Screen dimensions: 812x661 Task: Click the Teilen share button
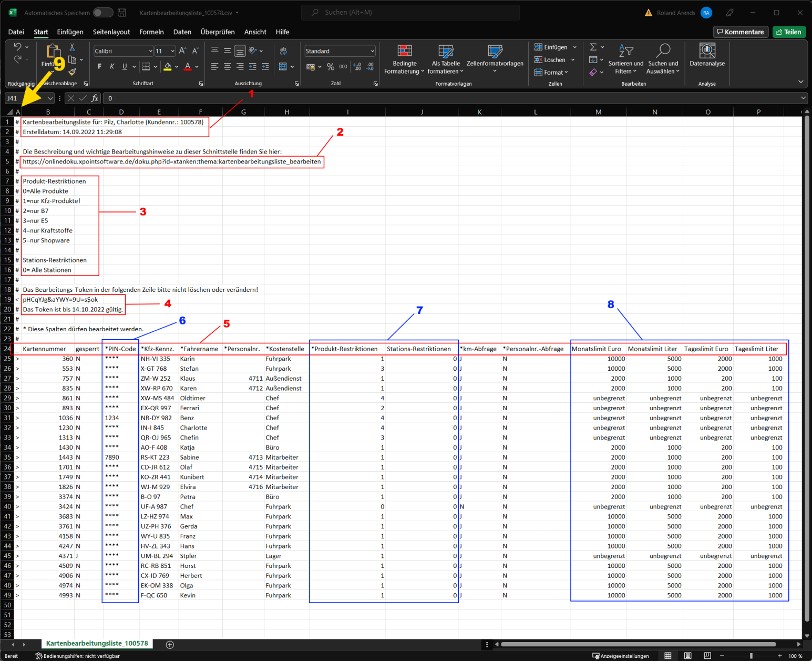click(789, 32)
